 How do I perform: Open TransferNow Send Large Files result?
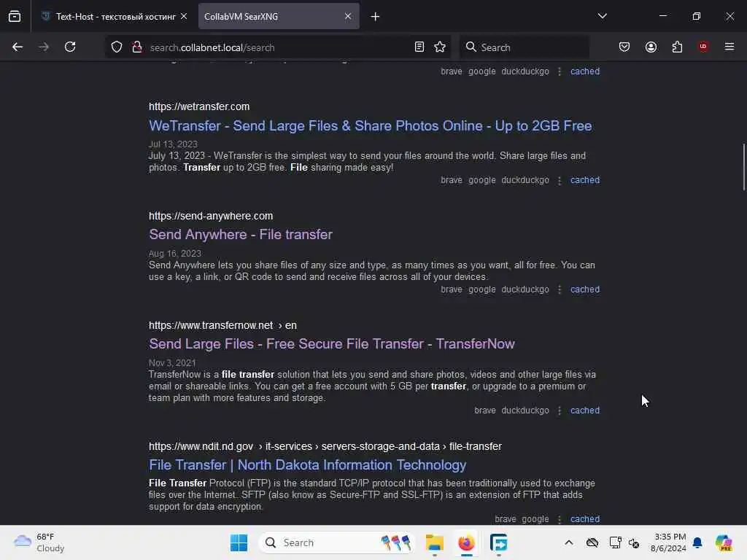pyautogui.click(x=332, y=344)
